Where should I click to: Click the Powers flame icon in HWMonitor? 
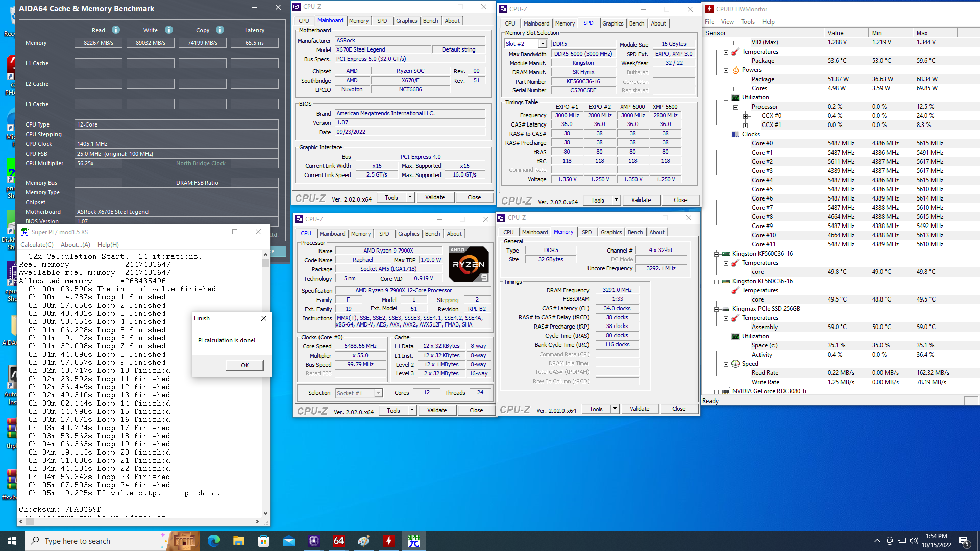coord(736,70)
